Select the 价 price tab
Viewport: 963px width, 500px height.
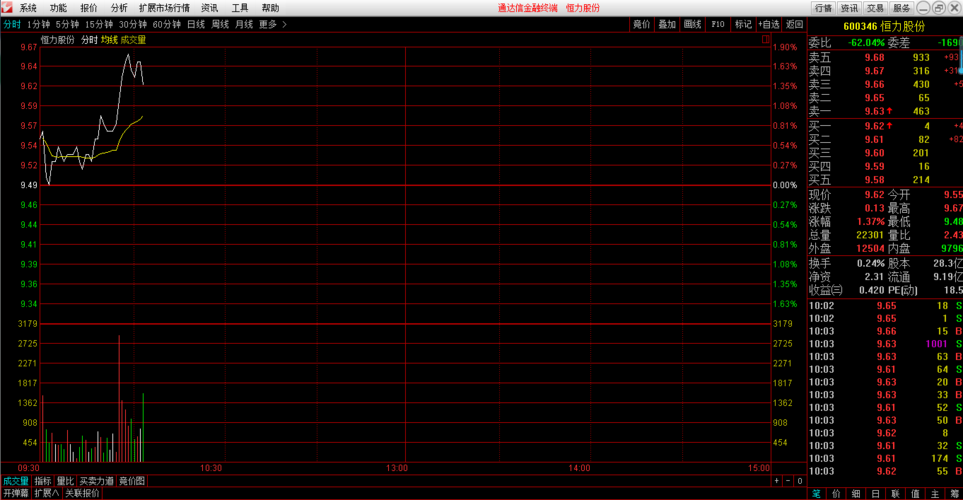836,494
